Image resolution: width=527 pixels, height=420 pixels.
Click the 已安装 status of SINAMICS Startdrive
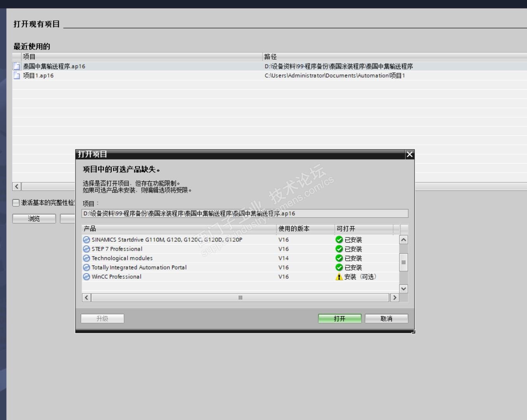353,240
